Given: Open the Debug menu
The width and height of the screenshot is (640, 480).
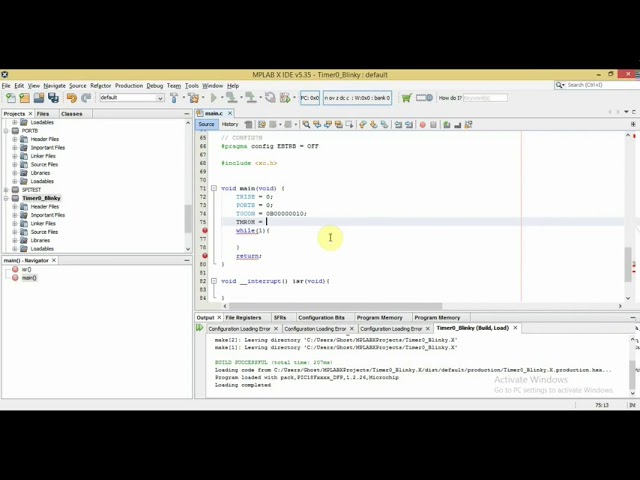Looking at the screenshot, I should click(154, 86).
